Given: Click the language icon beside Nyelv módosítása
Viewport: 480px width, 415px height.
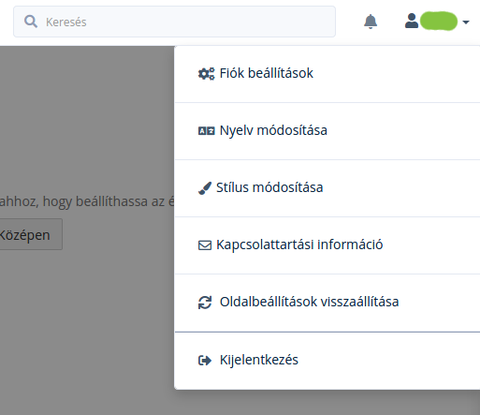Looking at the screenshot, I should pos(206,131).
